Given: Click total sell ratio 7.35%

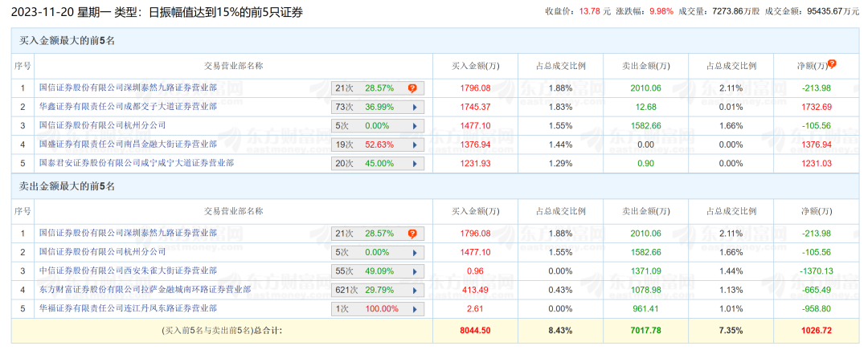Looking at the screenshot, I should [x=731, y=331].
